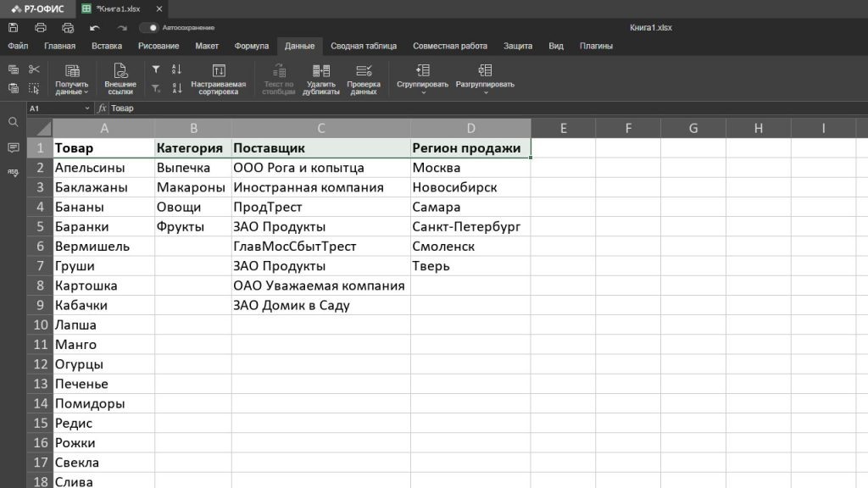Click the Copy icon in the ribbon
This screenshot has height=488, width=868.
click(14, 69)
